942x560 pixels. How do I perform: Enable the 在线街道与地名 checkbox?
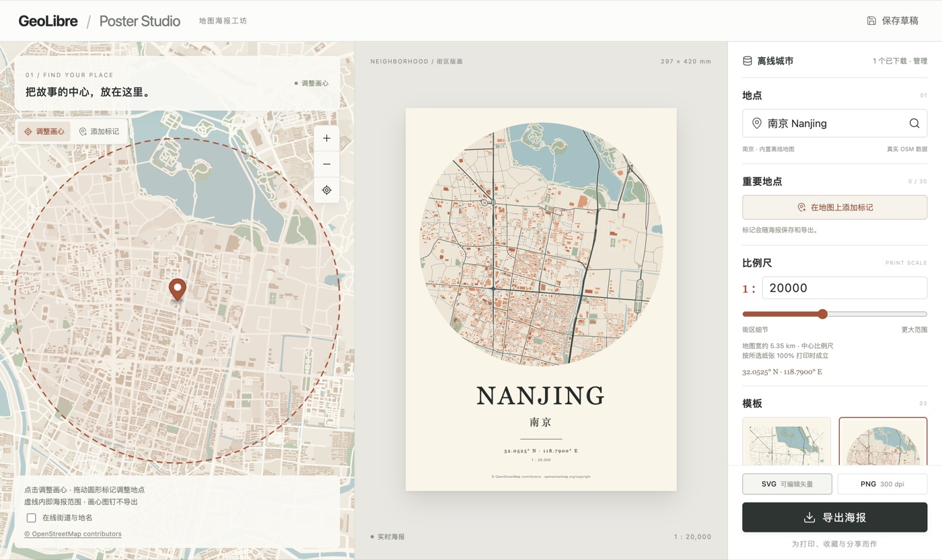tap(31, 518)
